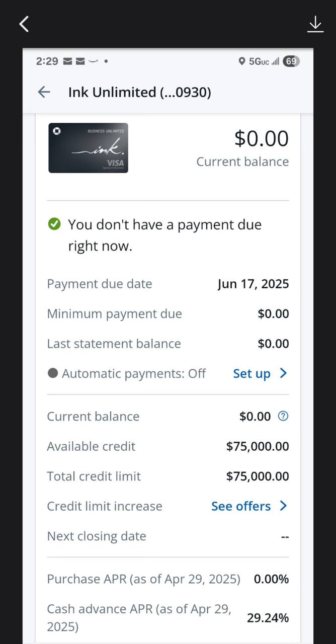Screen dimensions: 336x644
Task: Select the Ink Unlimited account header
Action: tap(139, 92)
